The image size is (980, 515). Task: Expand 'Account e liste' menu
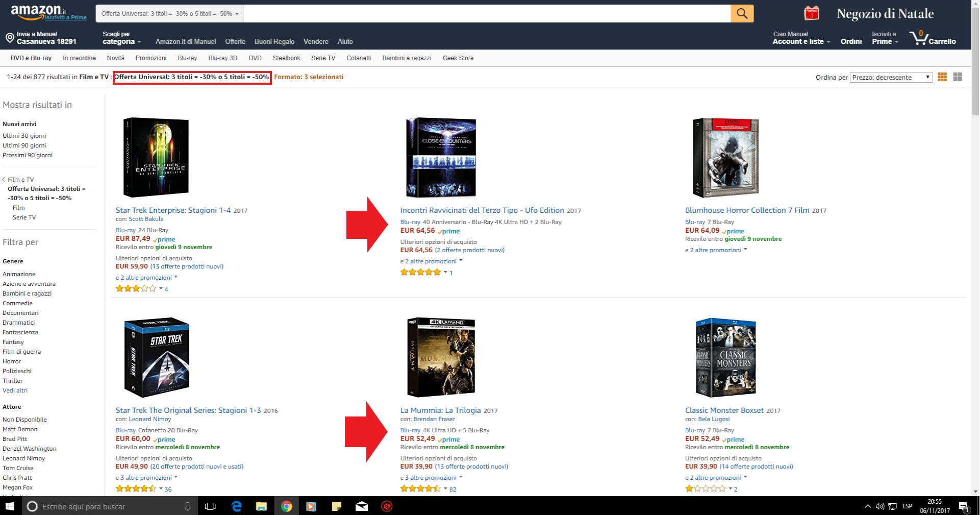coord(801,42)
